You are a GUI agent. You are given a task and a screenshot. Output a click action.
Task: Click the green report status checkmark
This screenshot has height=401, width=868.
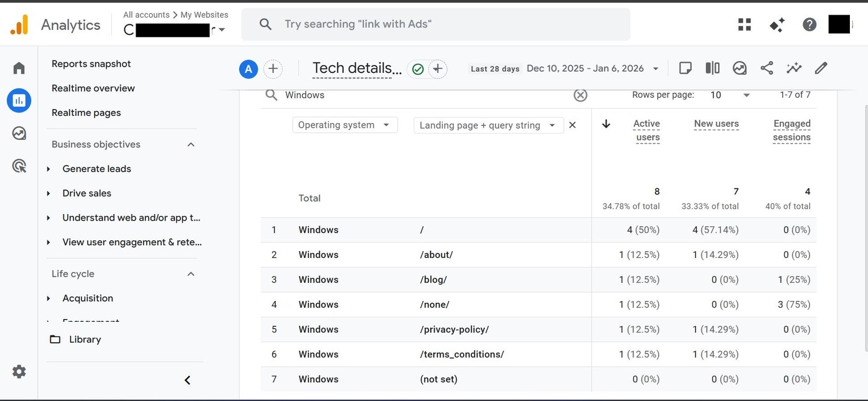click(418, 69)
